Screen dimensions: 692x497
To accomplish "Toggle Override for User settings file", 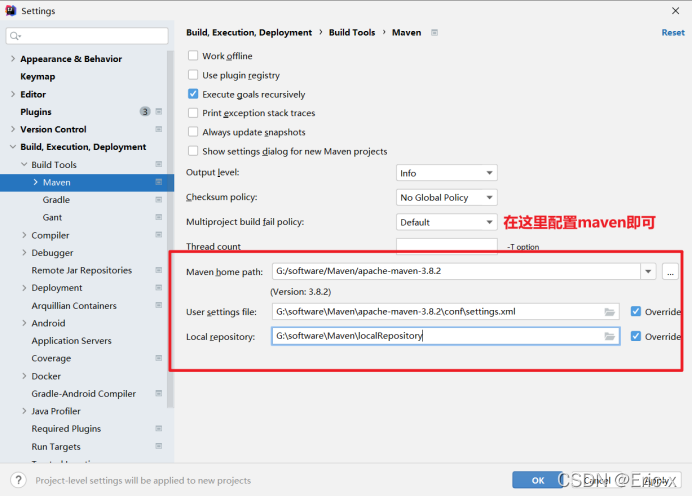I will 636,312.
